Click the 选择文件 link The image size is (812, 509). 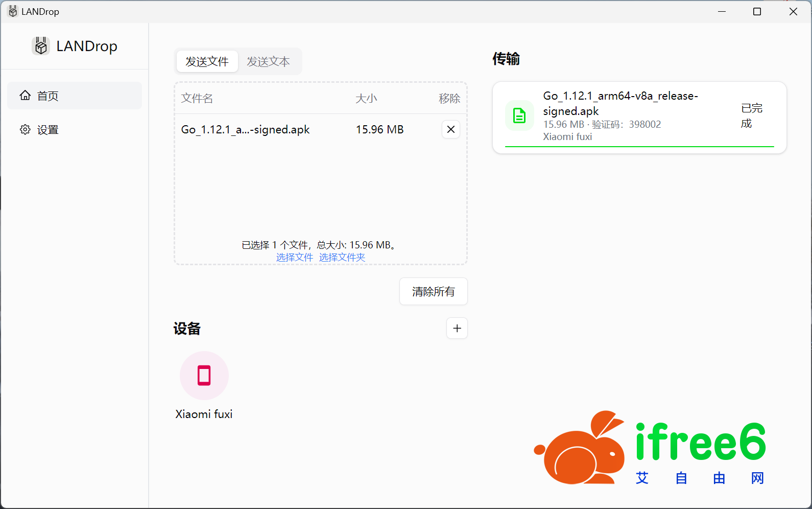[294, 258]
